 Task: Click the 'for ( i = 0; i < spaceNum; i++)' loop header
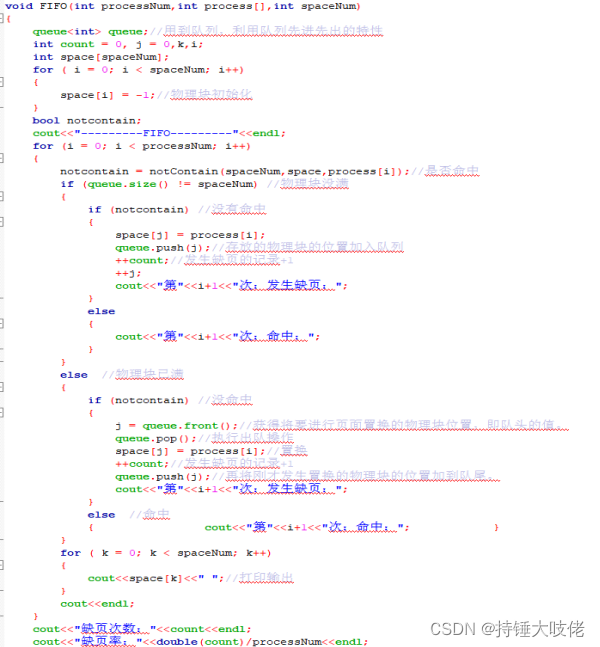(x=139, y=70)
